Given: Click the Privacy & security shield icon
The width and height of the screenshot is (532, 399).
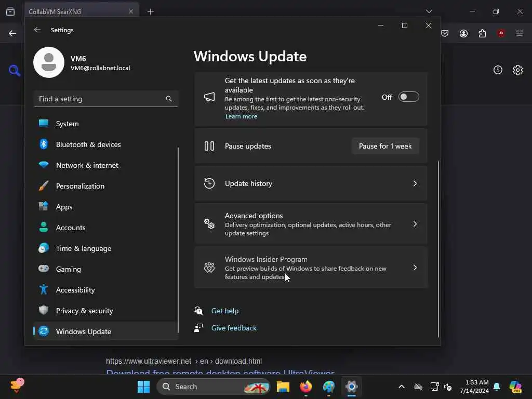Looking at the screenshot, I should [x=44, y=311].
